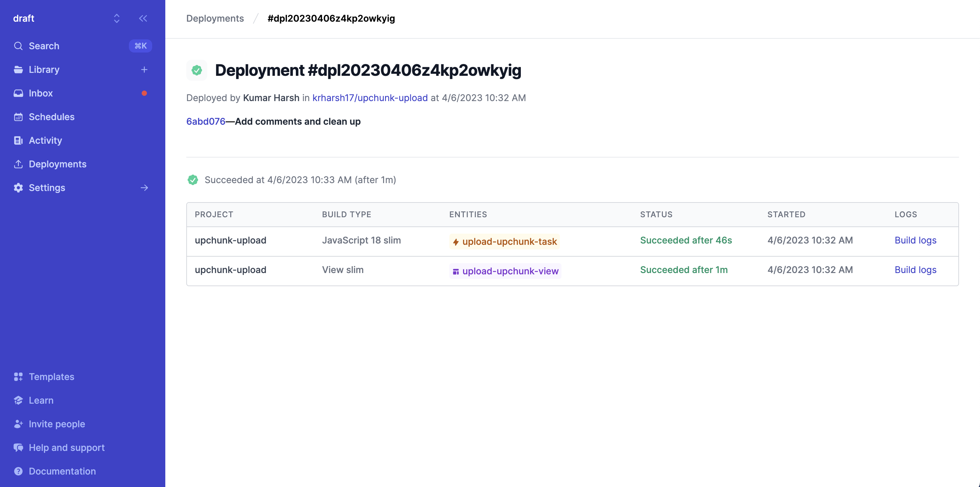Click the plus icon next to Library
This screenshot has height=487, width=980.
click(x=144, y=70)
